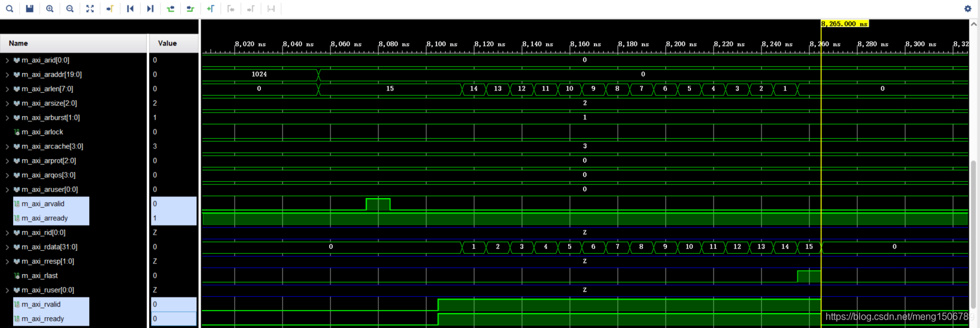The height and width of the screenshot is (328, 980).
Task: Expand the m_axi_arqos[3:0] bus
Action: [x=7, y=175]
